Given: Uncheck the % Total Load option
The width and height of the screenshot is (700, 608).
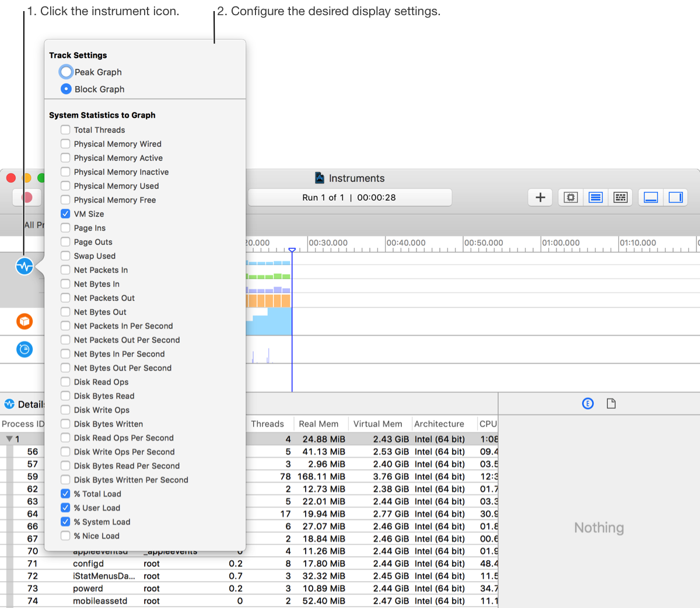Looking at the screenshot, I should (x=65, y=494).
